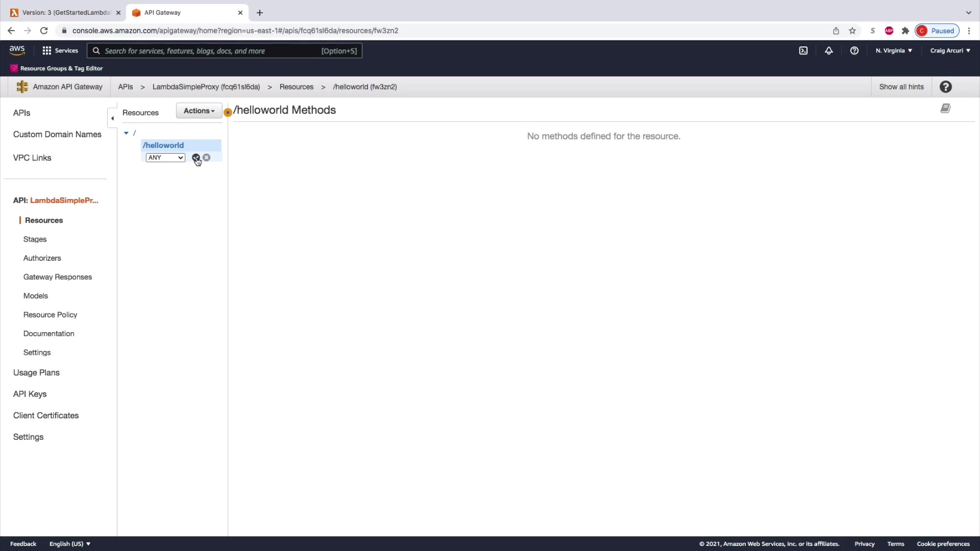Open Usage Plans
Screen dimensions: 980x551
coord(36,372)
